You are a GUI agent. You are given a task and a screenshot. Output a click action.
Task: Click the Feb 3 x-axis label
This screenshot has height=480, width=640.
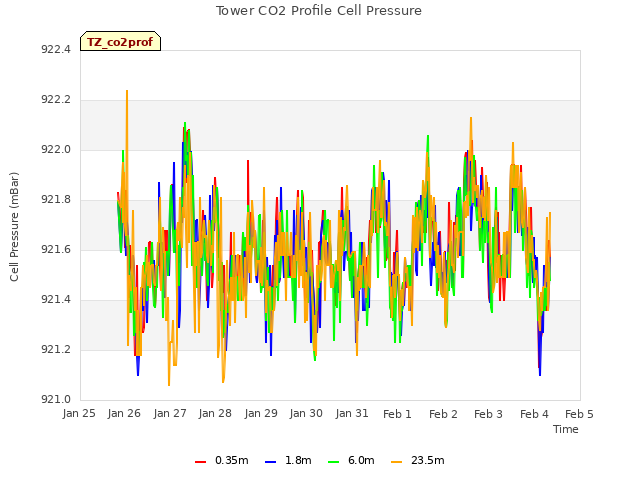pos(488,414)
